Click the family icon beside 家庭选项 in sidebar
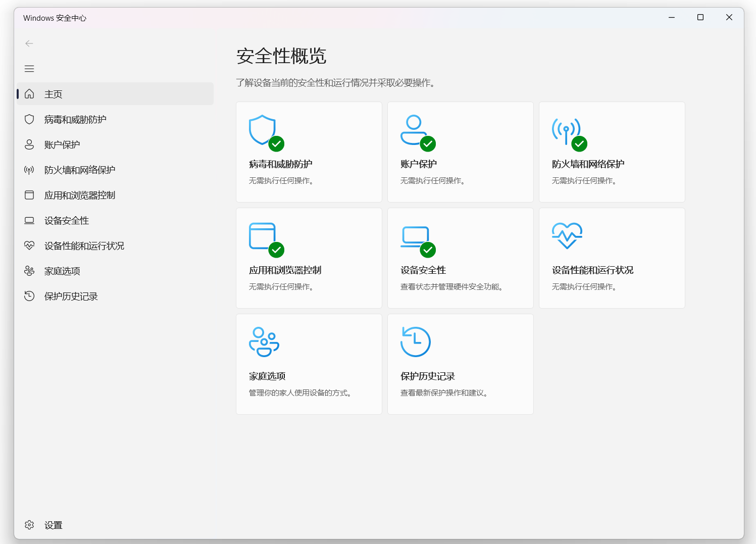The height and width of the screenshot is (544, 756). [29, 271]
